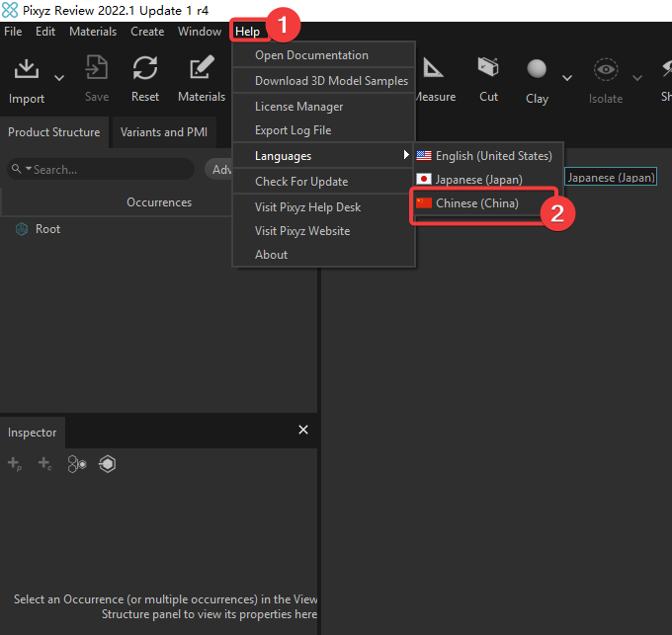Open the File menu

(x=13, y=32)
